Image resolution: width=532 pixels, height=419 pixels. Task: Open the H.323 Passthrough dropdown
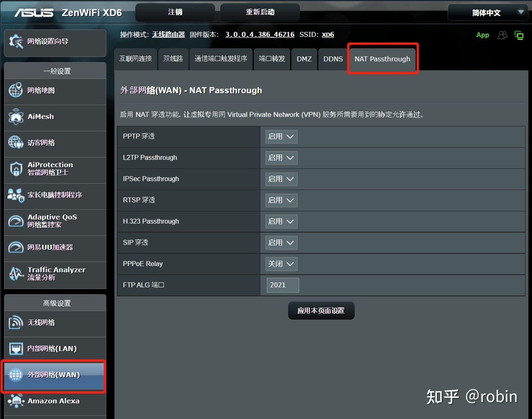pyautogui.click(x=281, y=221)
